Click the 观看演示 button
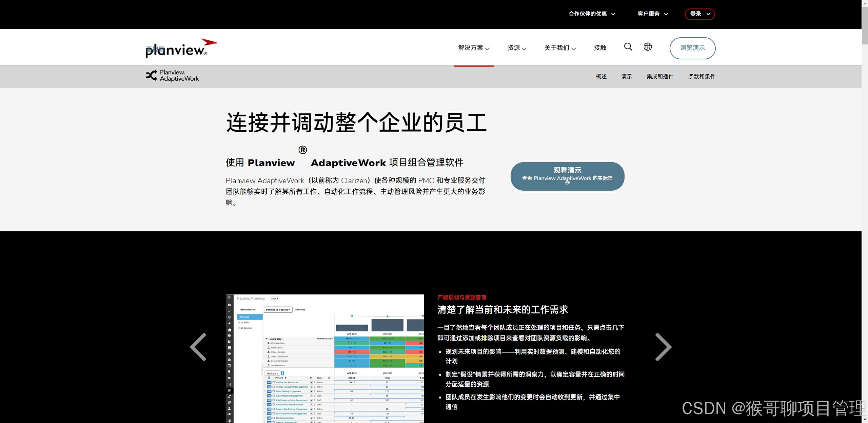 click(567, 176)
